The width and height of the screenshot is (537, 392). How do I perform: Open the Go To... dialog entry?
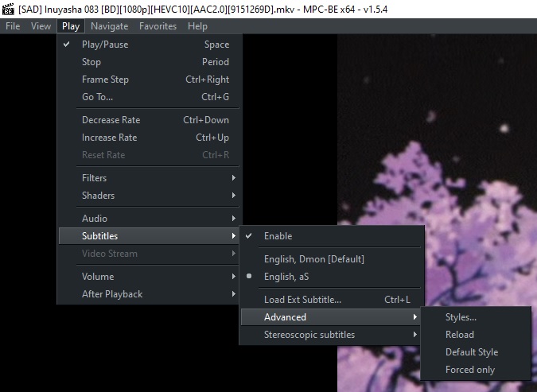pyautogui.click(x=149, y=97)
